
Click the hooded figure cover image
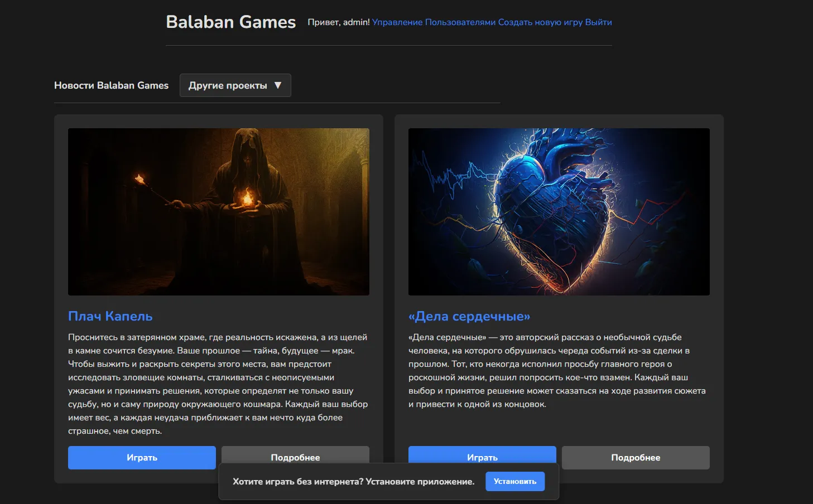[218, 211]
